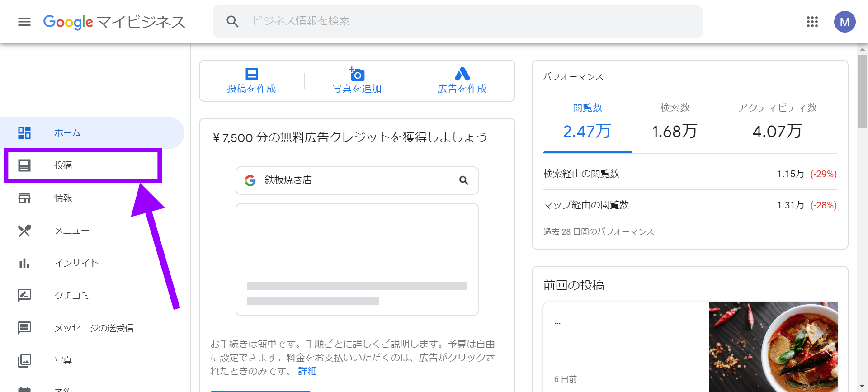
Task: Open 情報 in the sidebar
Action: pos(63,198)
